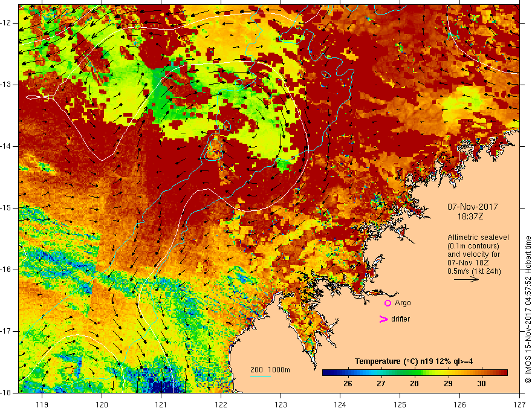This screenshot has height=411, width=532.
Task: Click the '29' temperature scale value
Action: coord(448,384)
